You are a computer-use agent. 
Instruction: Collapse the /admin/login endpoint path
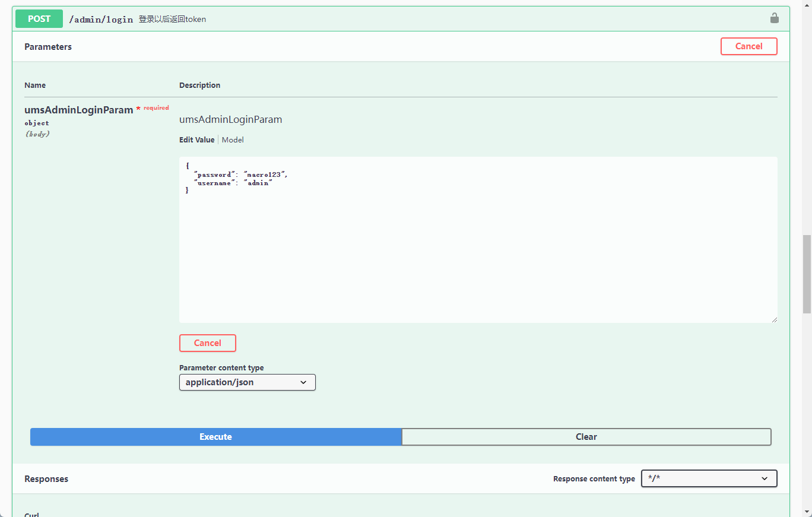tap(101, 19)
